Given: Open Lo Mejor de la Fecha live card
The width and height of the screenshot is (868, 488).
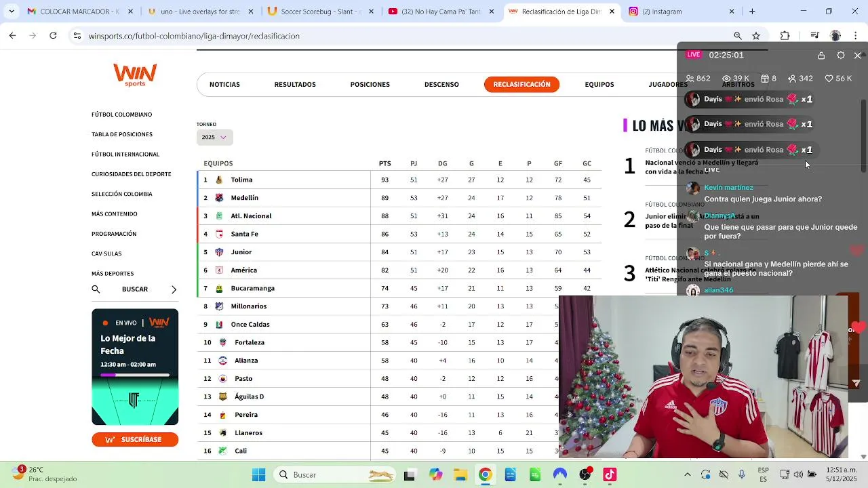Looking at the screenshot, I should 135,367.
